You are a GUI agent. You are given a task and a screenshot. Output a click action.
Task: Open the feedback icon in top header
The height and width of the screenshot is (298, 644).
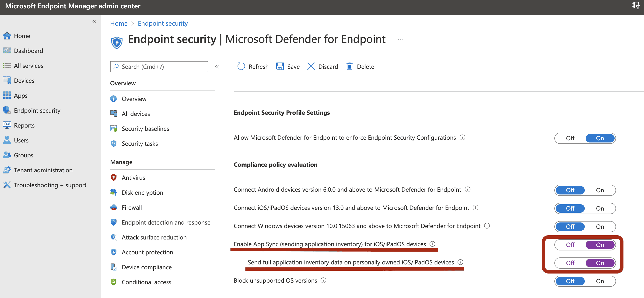click(636, 6)
